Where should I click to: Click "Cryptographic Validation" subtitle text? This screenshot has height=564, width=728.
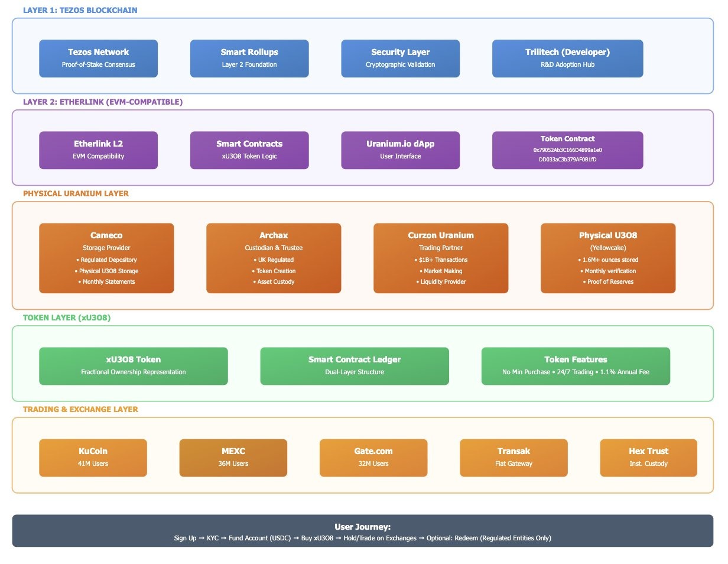[400, 64]
